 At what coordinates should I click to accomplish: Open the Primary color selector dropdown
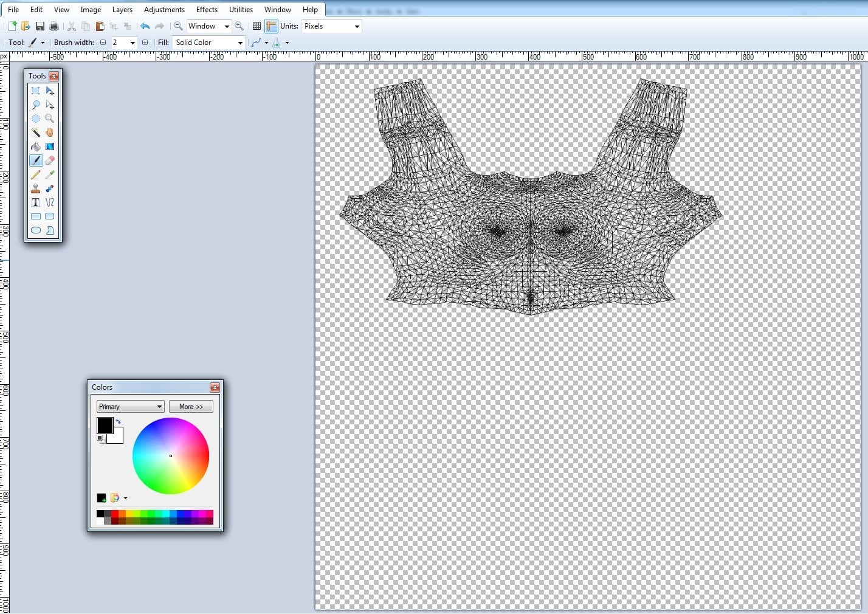[x=130, y=407]
